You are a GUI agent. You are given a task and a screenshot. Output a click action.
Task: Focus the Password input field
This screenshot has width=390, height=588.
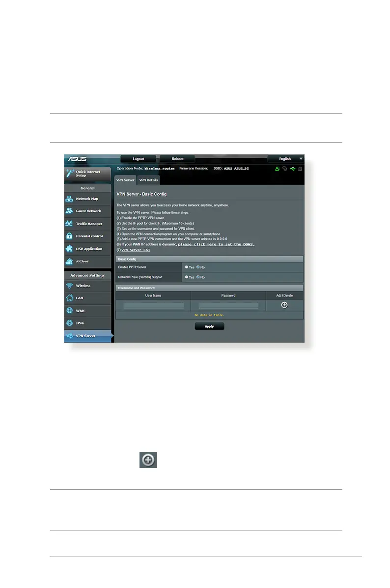[x=228, y=306]
